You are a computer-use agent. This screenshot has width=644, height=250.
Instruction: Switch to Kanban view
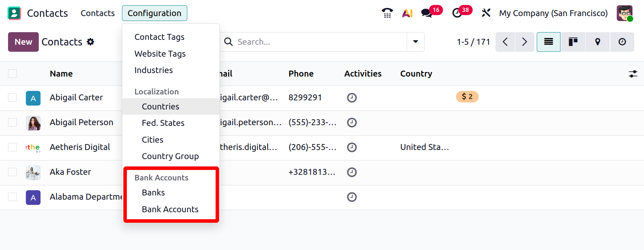(x=573, y=42)
